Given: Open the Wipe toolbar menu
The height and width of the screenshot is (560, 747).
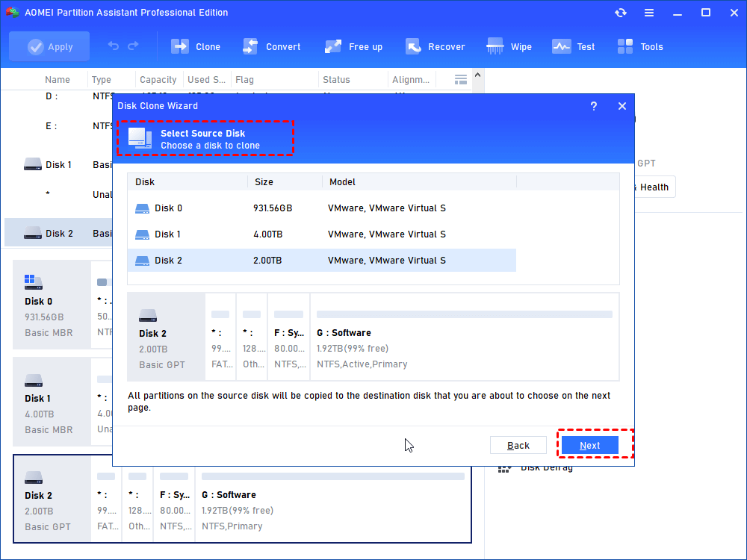Looking at the screenshot, I should (509, 46).
